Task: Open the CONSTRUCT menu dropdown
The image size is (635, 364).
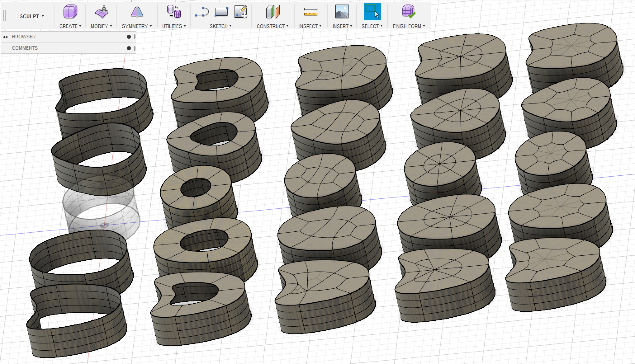Action: pyautogui.click(x=272, y=26)
